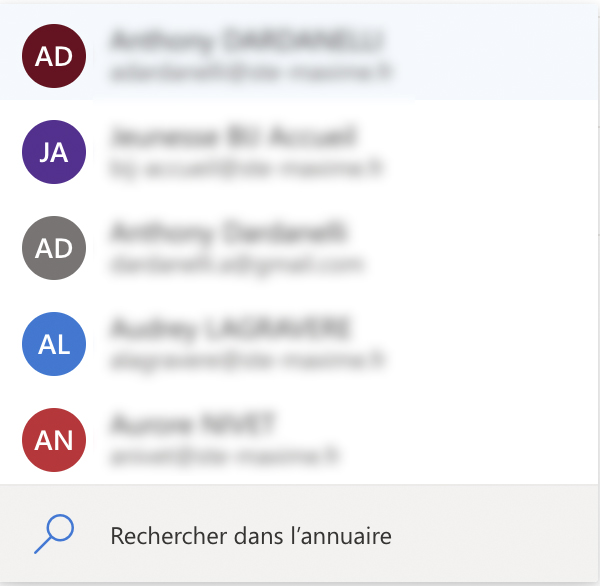Select the Anthony DARDANELLI uppercase name
This screenshot has width=600, height=586.
click(247, 40)
